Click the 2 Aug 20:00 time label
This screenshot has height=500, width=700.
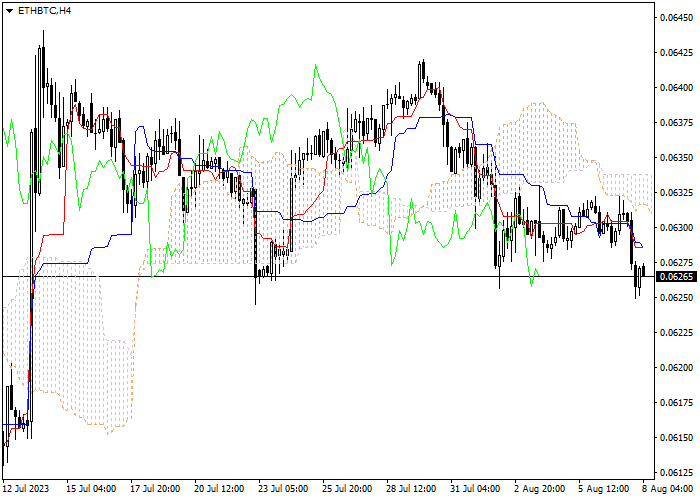(x=539, y=489)
